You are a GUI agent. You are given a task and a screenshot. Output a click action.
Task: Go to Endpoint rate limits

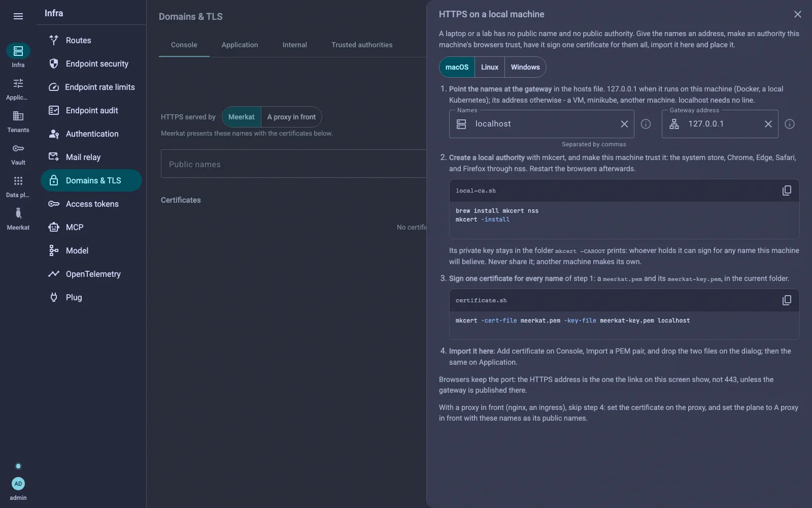91,87
